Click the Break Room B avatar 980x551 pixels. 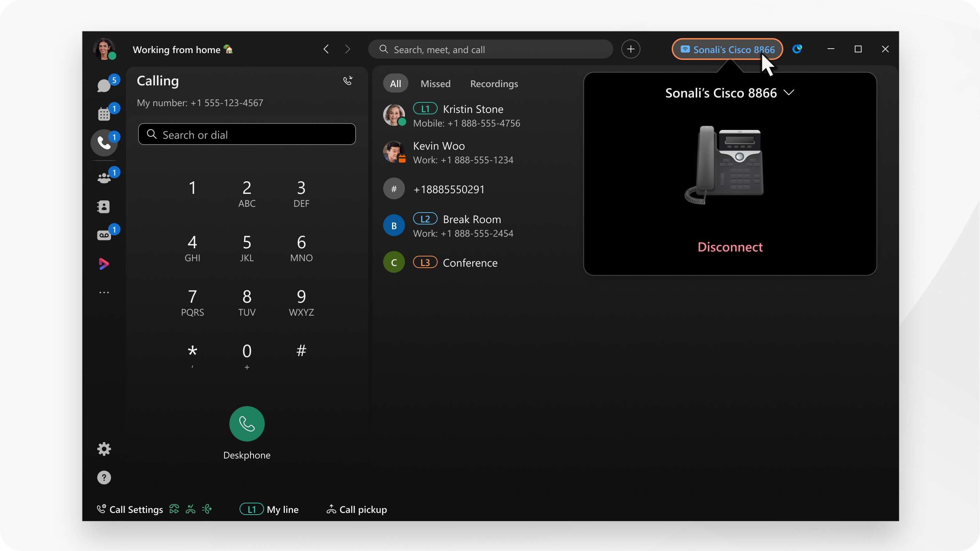pos(394,226)
